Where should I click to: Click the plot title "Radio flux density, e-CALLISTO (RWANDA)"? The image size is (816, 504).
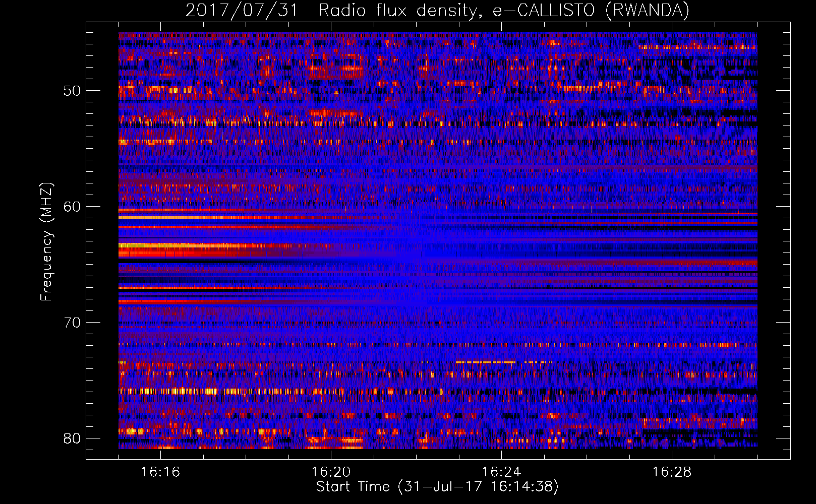(503, 10)
